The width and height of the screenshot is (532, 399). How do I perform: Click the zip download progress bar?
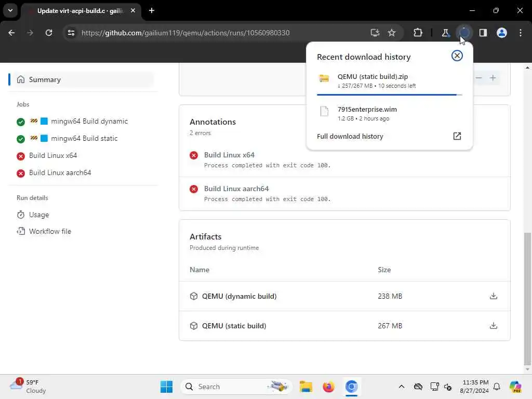coord(389,95)
